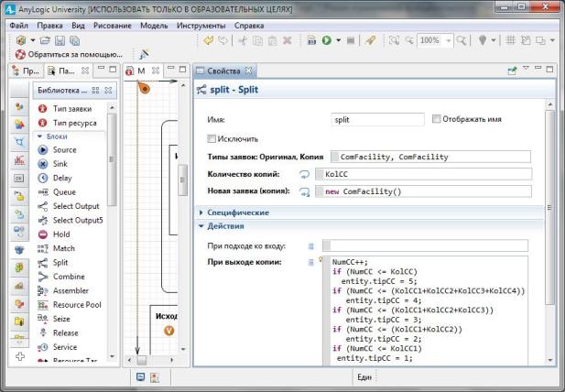
Task: Open the zoom 100% dropdown
Action: 449,40
